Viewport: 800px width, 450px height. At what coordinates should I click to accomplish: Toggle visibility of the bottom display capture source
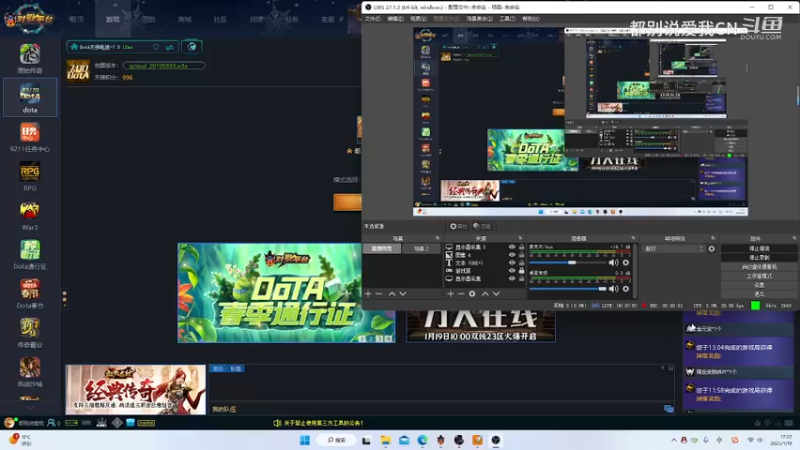coord(512,279)
